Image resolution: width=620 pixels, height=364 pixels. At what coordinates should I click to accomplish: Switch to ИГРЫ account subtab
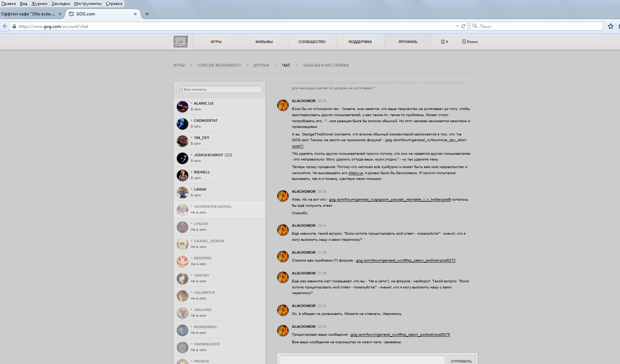[179, 65]
